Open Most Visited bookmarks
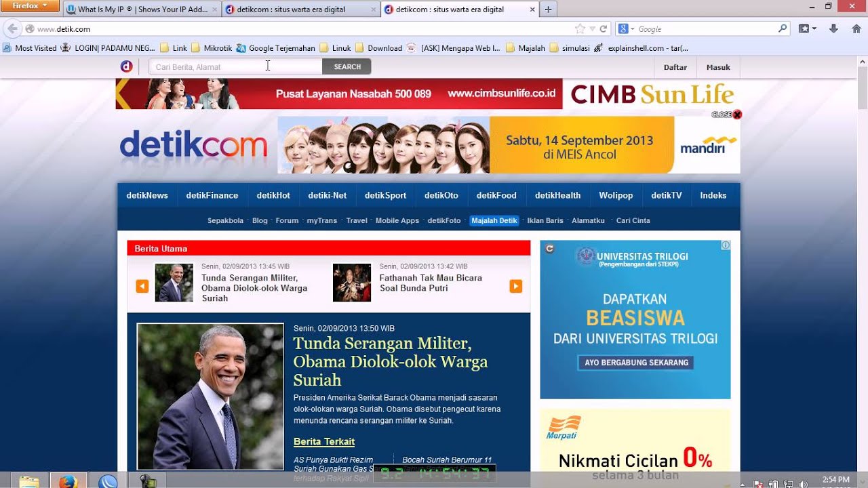The height and width of the screenshot is (488, 868). coord(30,48)
